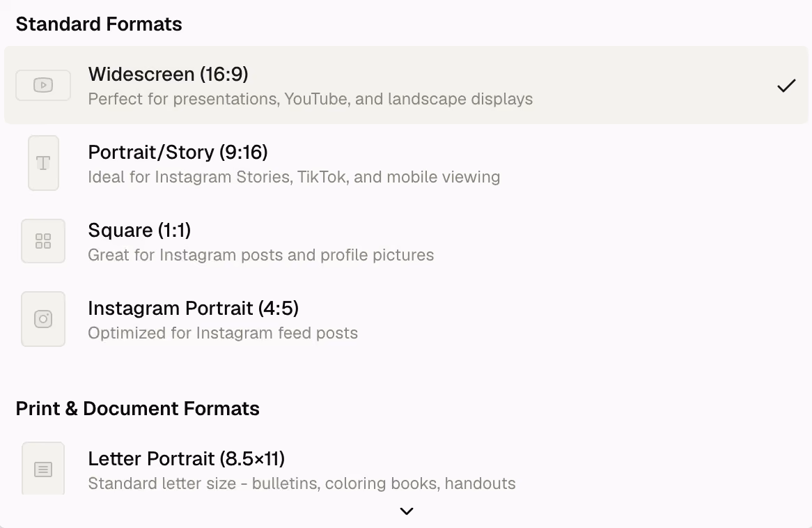This screenshot has width=812, height=528.
Task: Choose the Widescreen (16:9) title
Action: click(169, 74)
